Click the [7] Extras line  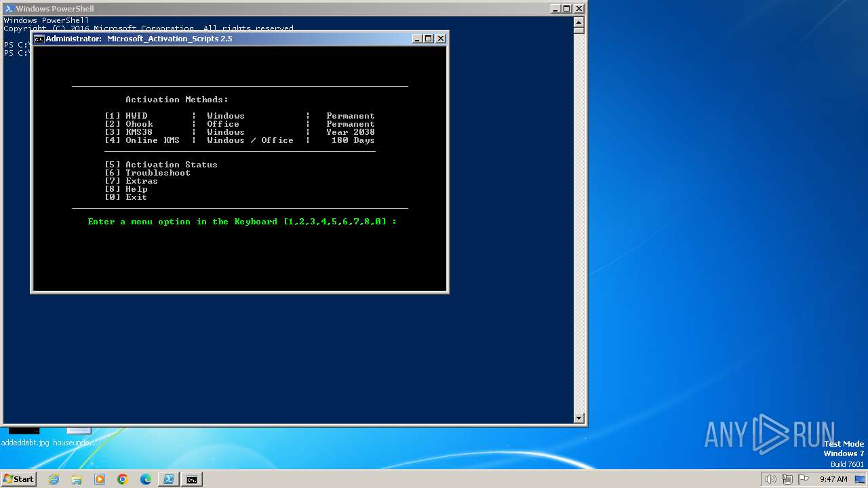coord(132,181)
